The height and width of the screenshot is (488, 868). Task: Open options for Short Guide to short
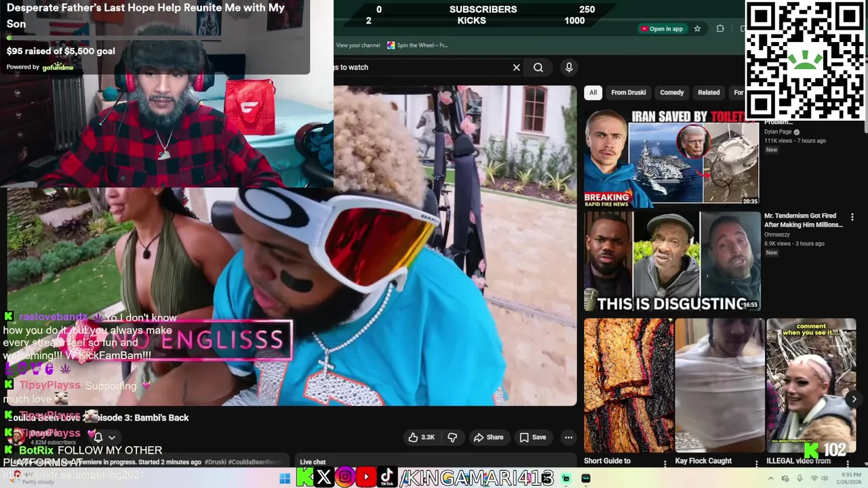click(x=666, y=463)
